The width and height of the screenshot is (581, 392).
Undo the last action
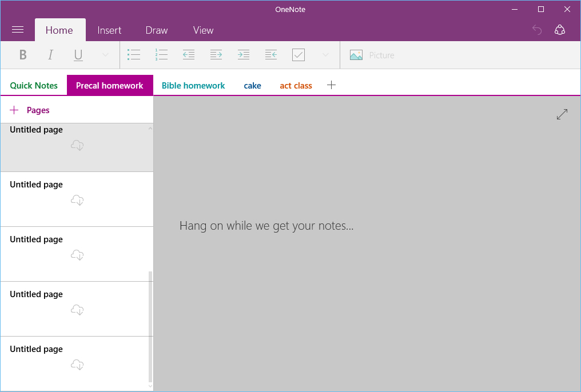pyautogui.click(x=536, y=30)
